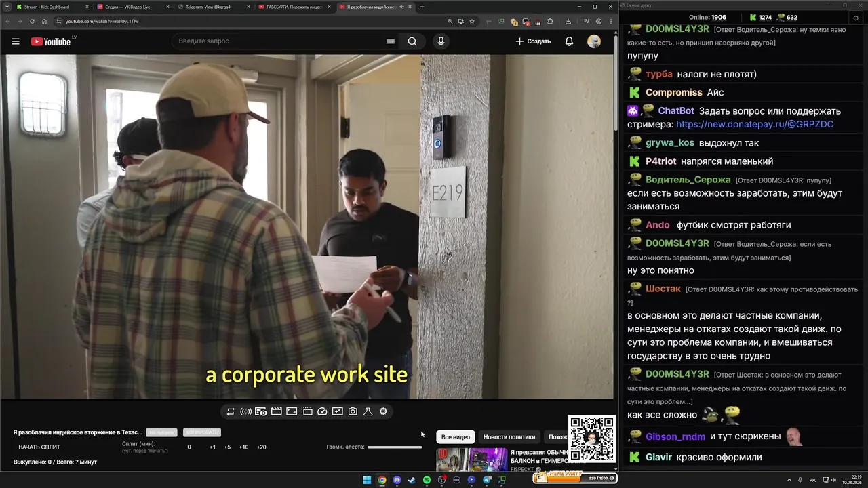Click the +1 split minutes button
The height and width of the screenshot is (488, 868).
(212, 447)
